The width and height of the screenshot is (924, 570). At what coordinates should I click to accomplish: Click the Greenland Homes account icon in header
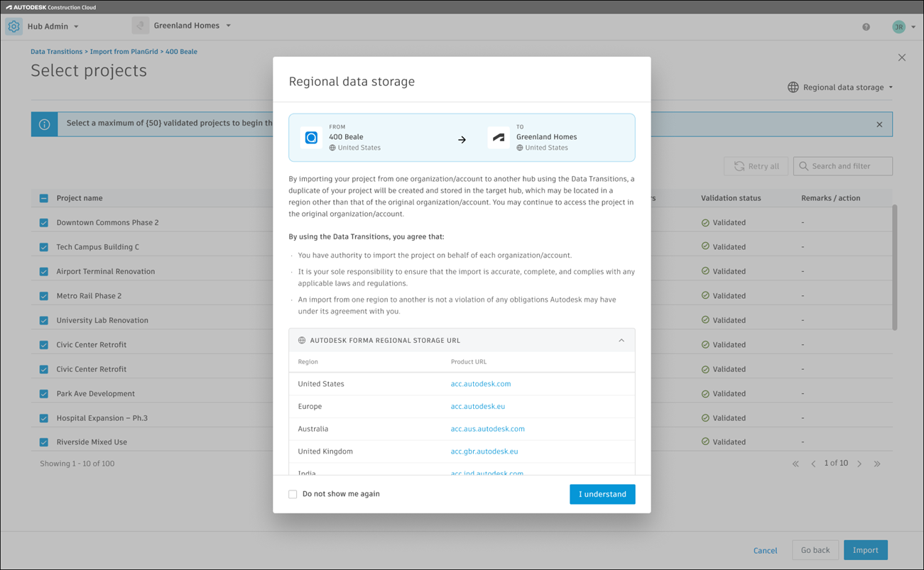pyautogui.click(x=141, y=26)
